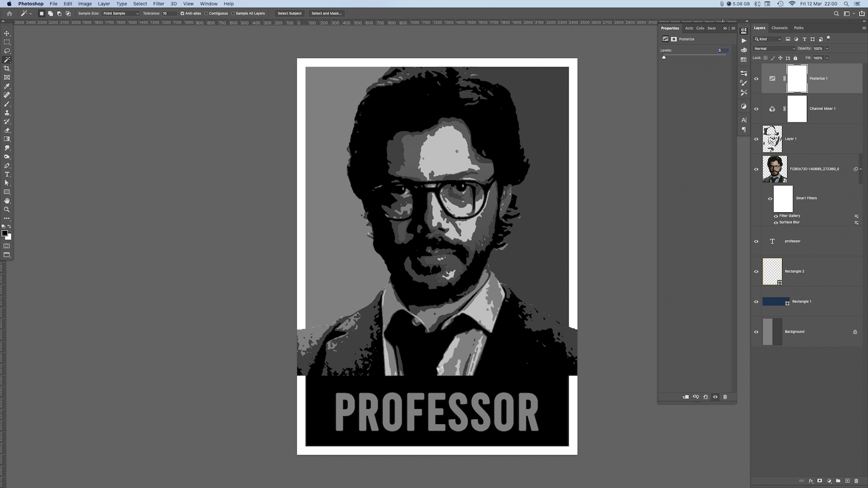Click the Home icon in options bar
Image resolution: width=868 pixels, height=488 pixels.
click(9, 14)
